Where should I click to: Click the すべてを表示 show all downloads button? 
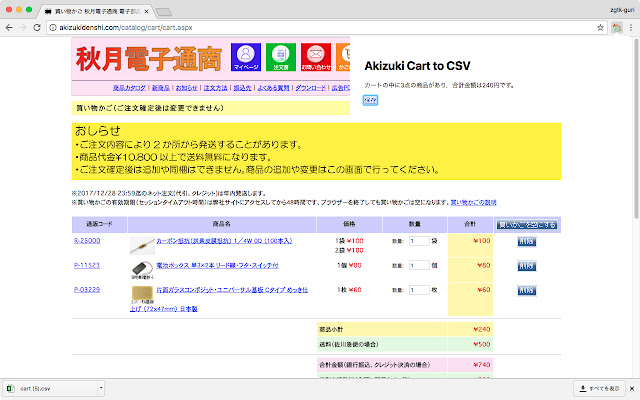click(599, 389)
